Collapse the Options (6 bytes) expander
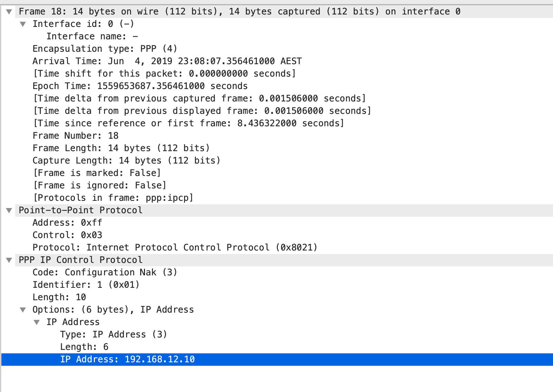 (23, 310)
